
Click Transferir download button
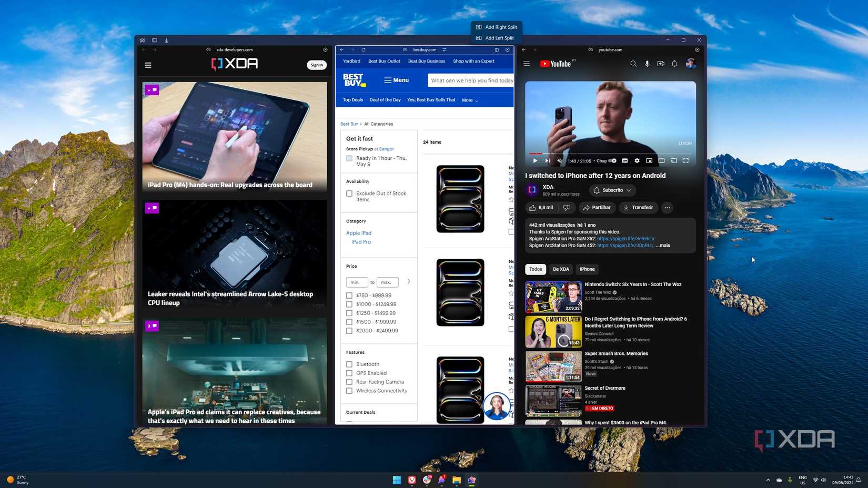638,208
